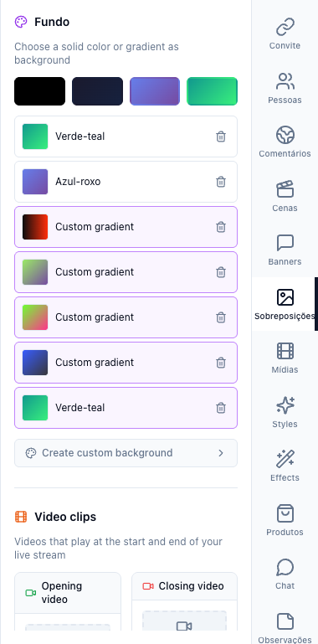
Task: Switch to the Cenas clapperboard panel
Action: click(x=285, y=196)
